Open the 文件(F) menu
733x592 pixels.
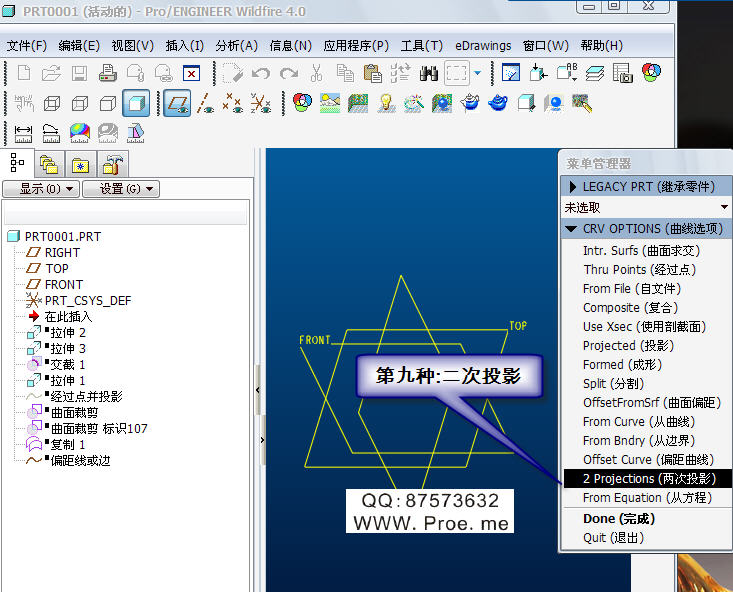point(27,46)
